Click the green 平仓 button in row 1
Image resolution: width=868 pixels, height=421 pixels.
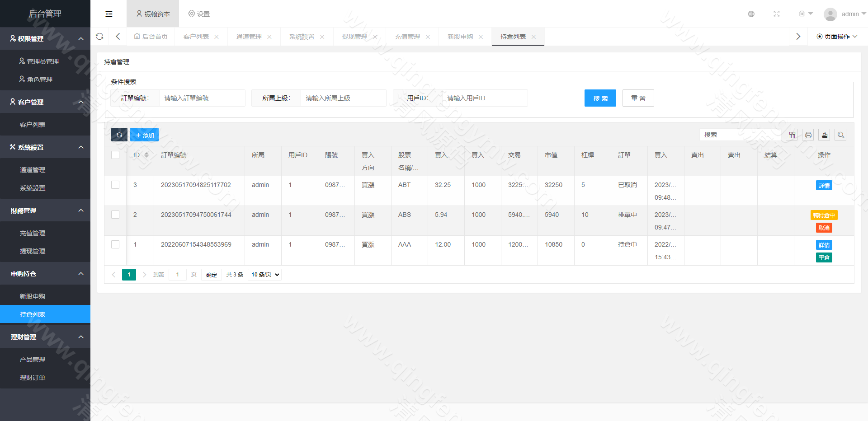coord(824,258)
